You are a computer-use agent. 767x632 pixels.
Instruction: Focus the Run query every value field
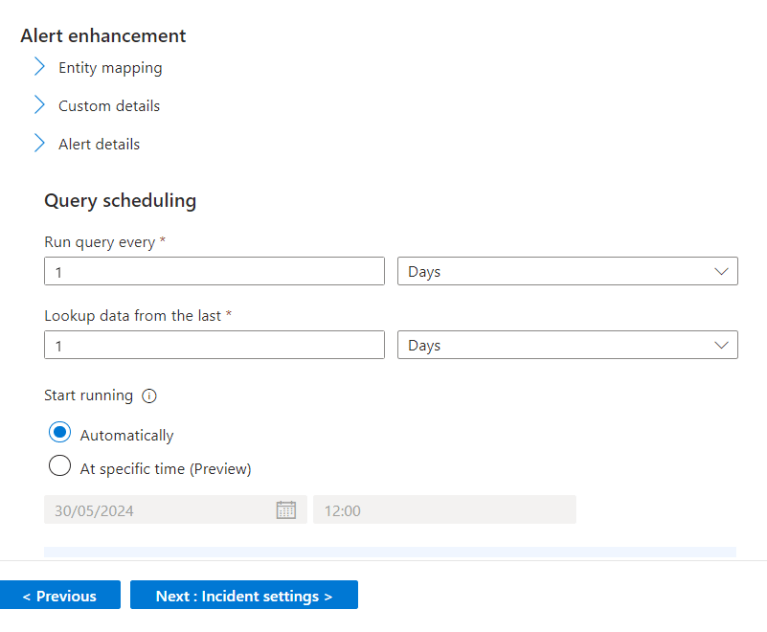pyautogui.click(x=214, y=271)
